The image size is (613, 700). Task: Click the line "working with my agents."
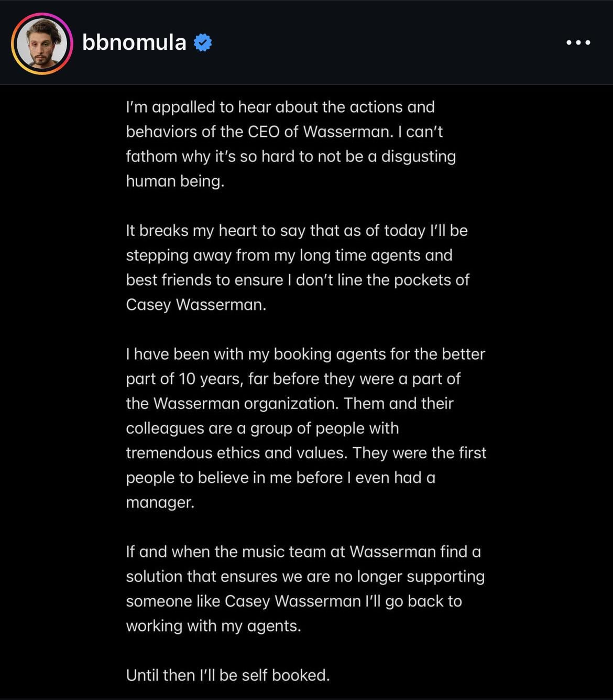point(213,626)
